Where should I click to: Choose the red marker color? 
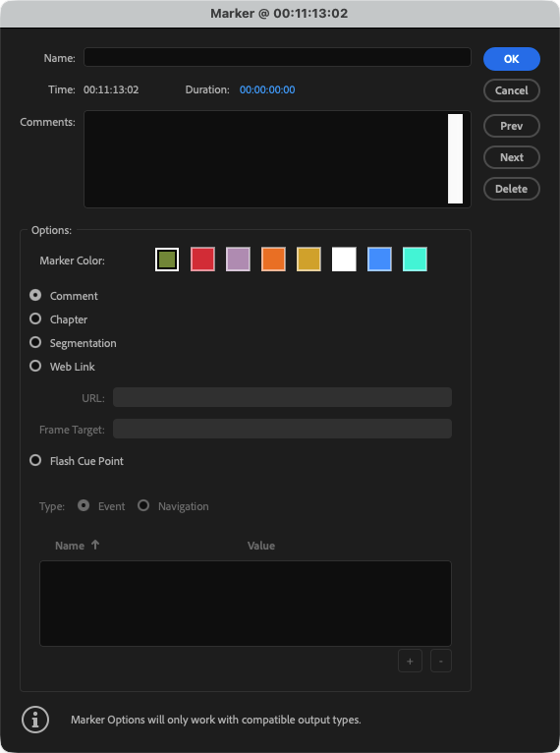tap(202, 260)
